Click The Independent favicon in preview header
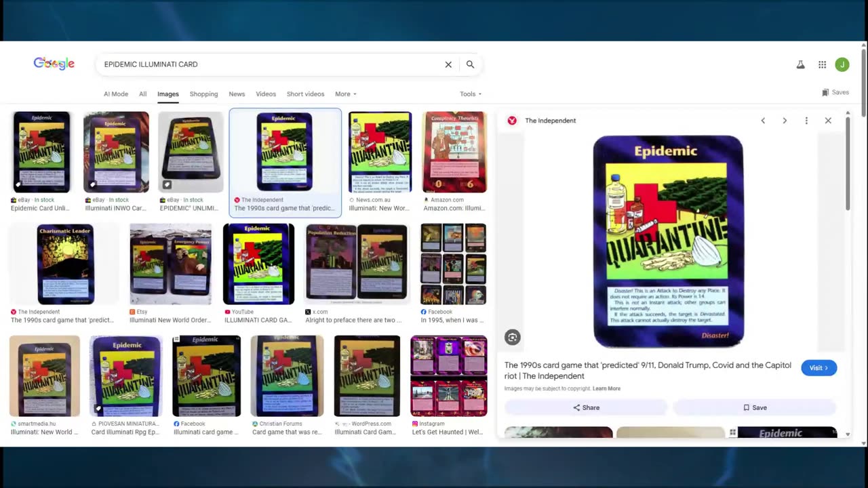This screenshot has height=488, width=868. click(512, 121)
